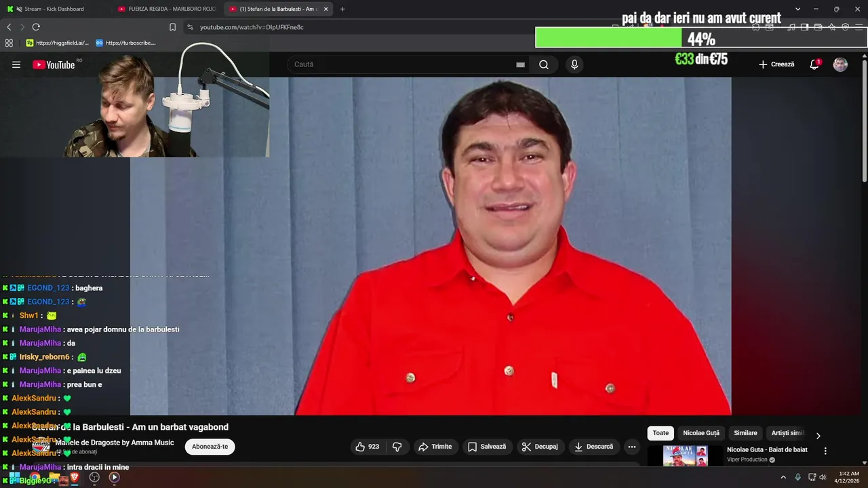This screenshot has width=868, height=488.
Task: Select the Artiști similari filter chip
Action: tap(787, 433)
